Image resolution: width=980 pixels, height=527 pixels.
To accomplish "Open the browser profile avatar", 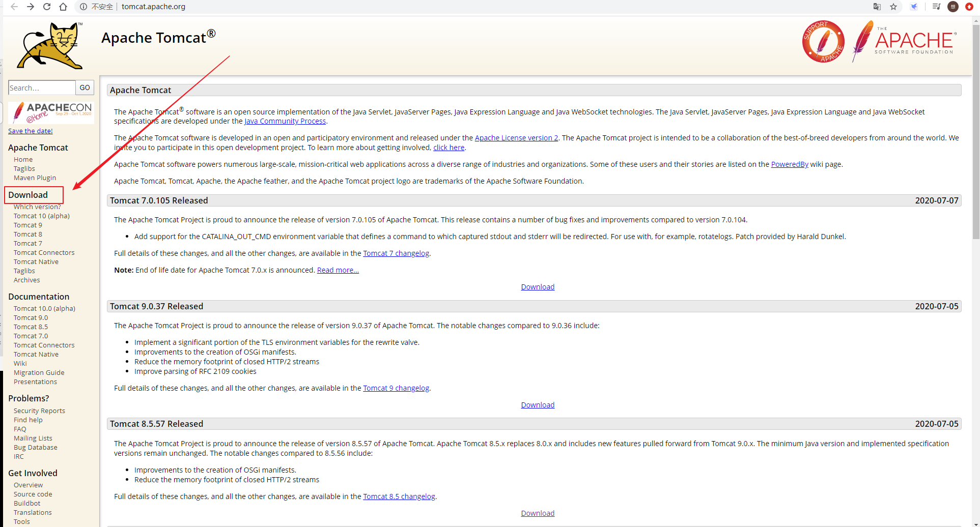I will (953, 7).
